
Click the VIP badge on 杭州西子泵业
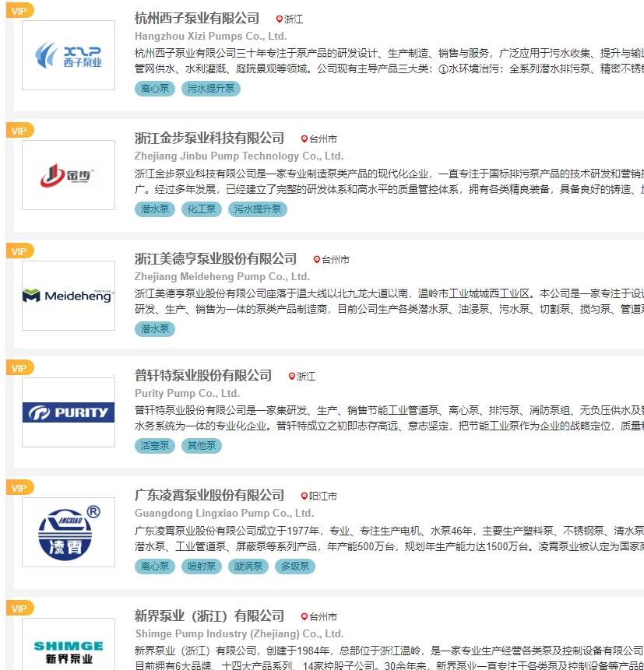[19, 11]
